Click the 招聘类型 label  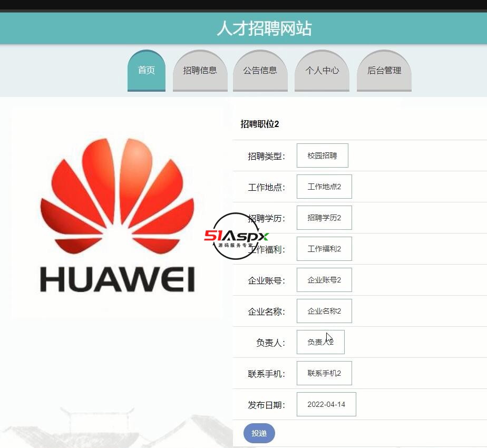(x=266, y=156)
